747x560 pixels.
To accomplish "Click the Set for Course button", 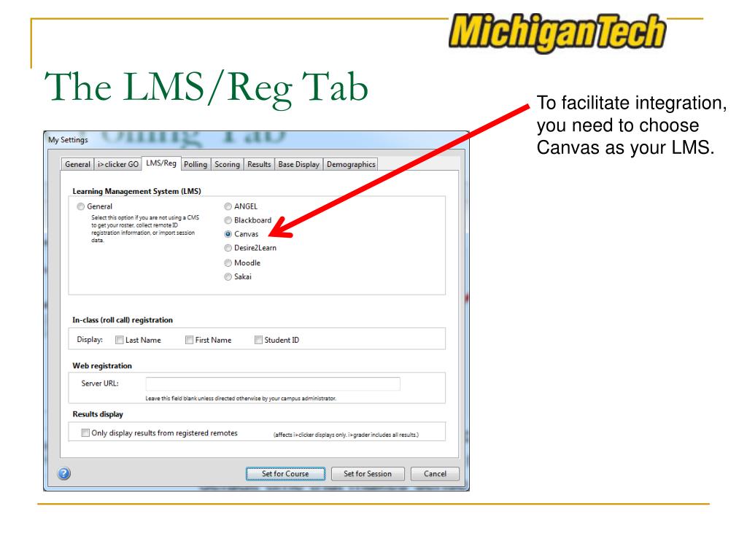I will coord(285,474).
